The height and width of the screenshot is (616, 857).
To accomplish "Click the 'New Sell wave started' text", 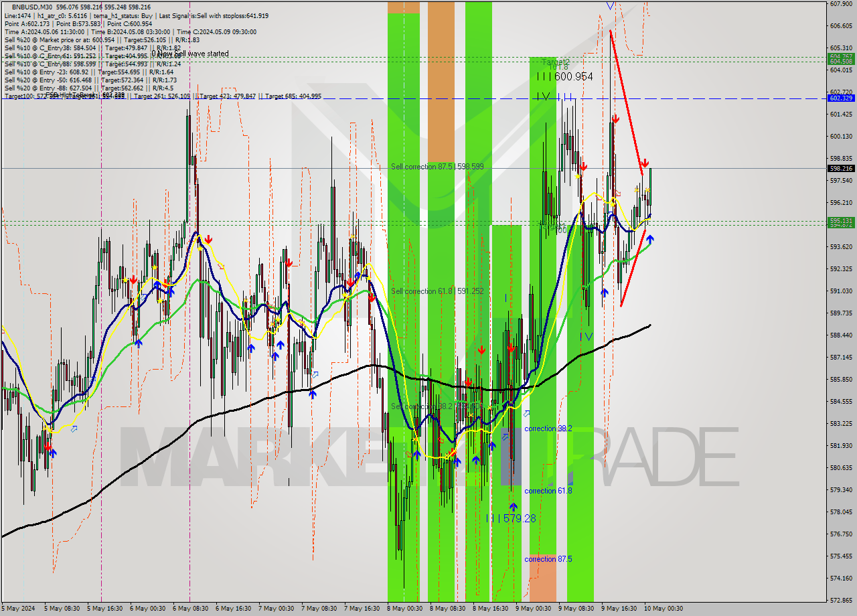I will point(192,54).
